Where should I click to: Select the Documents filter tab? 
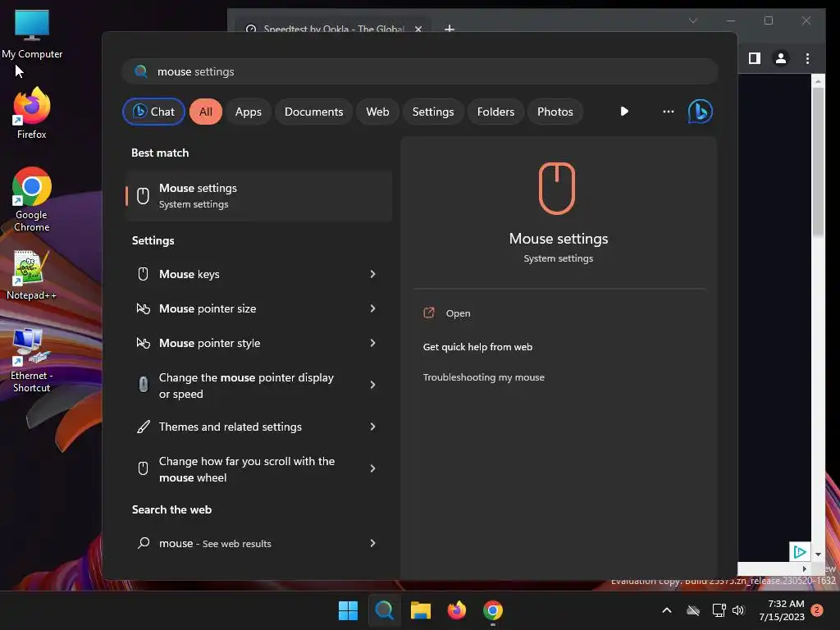click(313, 112)
